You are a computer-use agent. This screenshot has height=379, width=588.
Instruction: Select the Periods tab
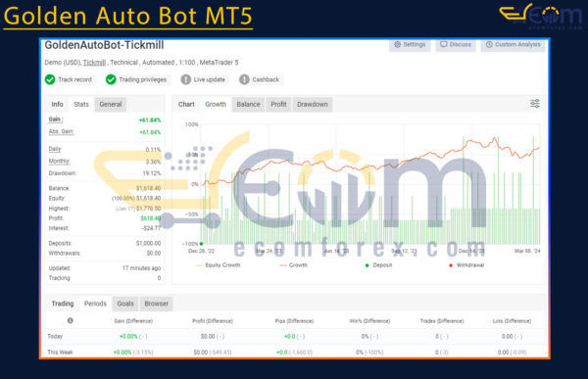(x=95, y=304)
